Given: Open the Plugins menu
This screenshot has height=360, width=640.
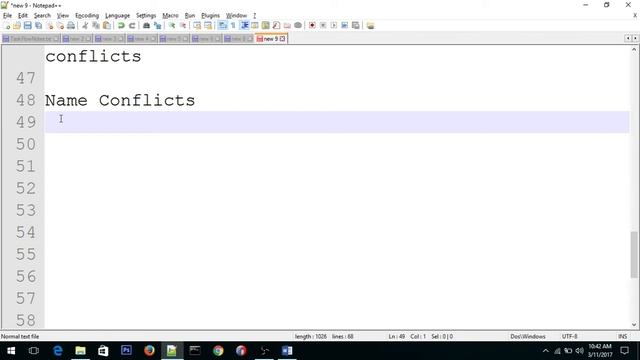Looking at the screenshot, I should (210, 16).
